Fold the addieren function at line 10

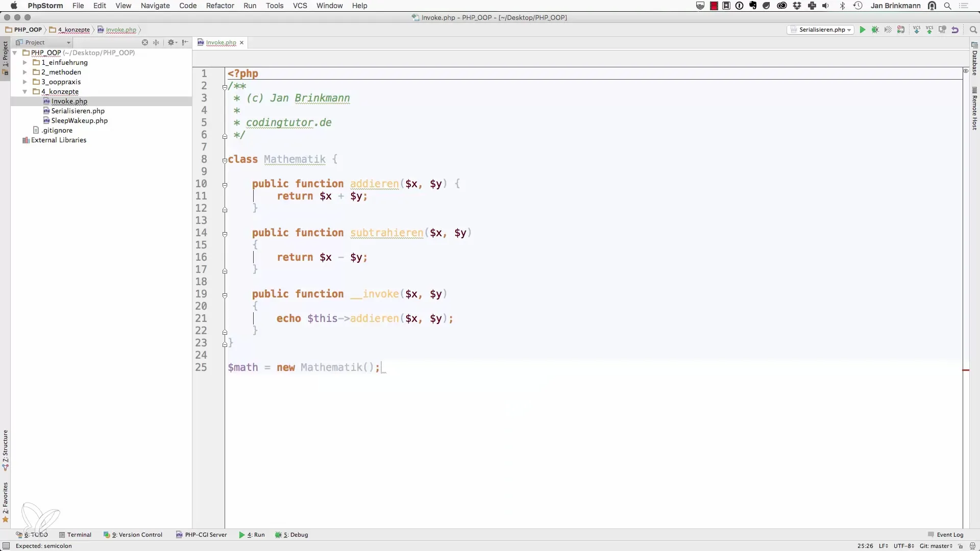click(x=225, y=185)
